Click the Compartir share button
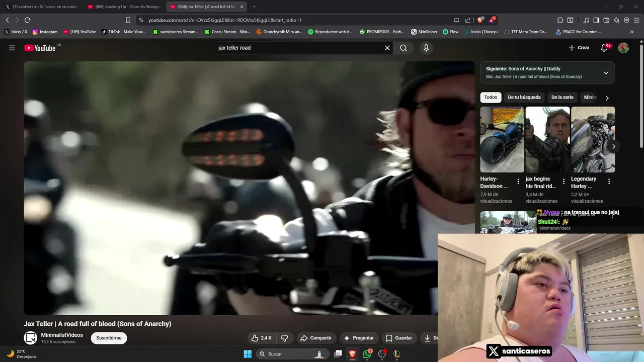 [x=316, y=338]
